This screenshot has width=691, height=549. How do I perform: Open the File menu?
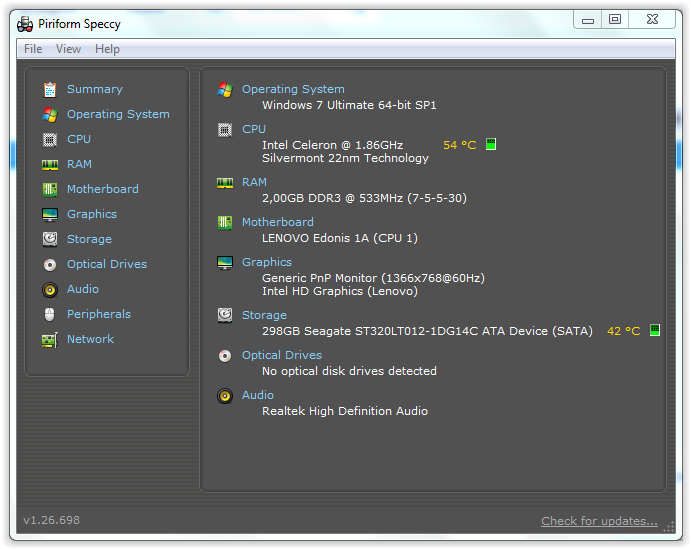click(33, 49)
